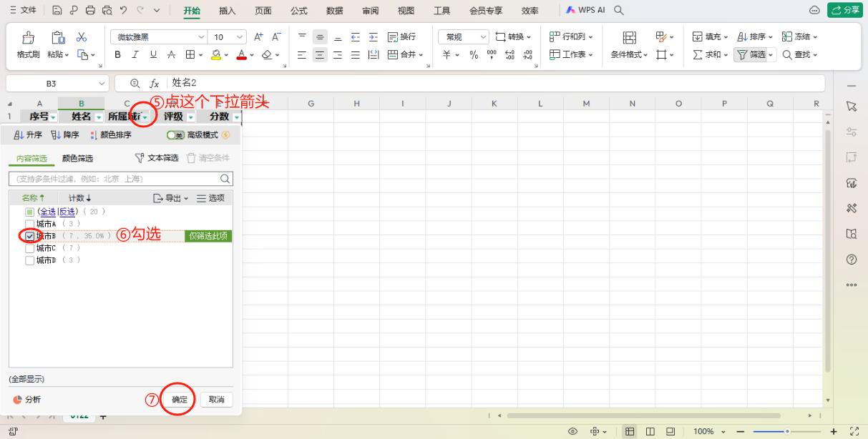Switch to page layout view in status bar
The image size is (868, 439).
650,432
